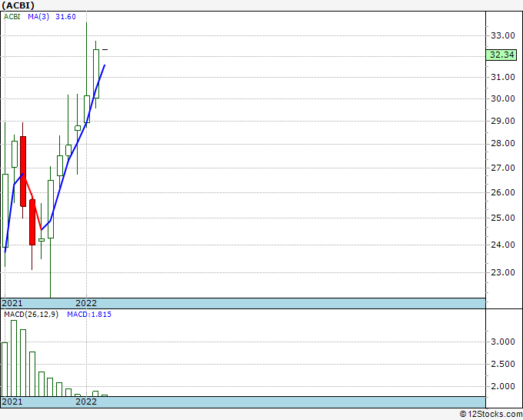This screenshot has width=523, height=420.
Task: Click the 2022 label on price chart axis
Action: (86, 303)
